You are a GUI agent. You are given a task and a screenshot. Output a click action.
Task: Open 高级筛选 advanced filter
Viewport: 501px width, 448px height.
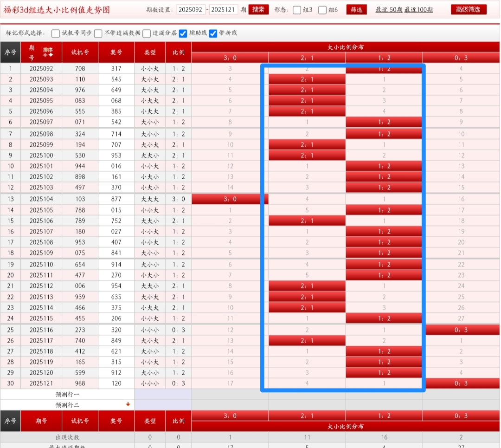tap(468, 10)
